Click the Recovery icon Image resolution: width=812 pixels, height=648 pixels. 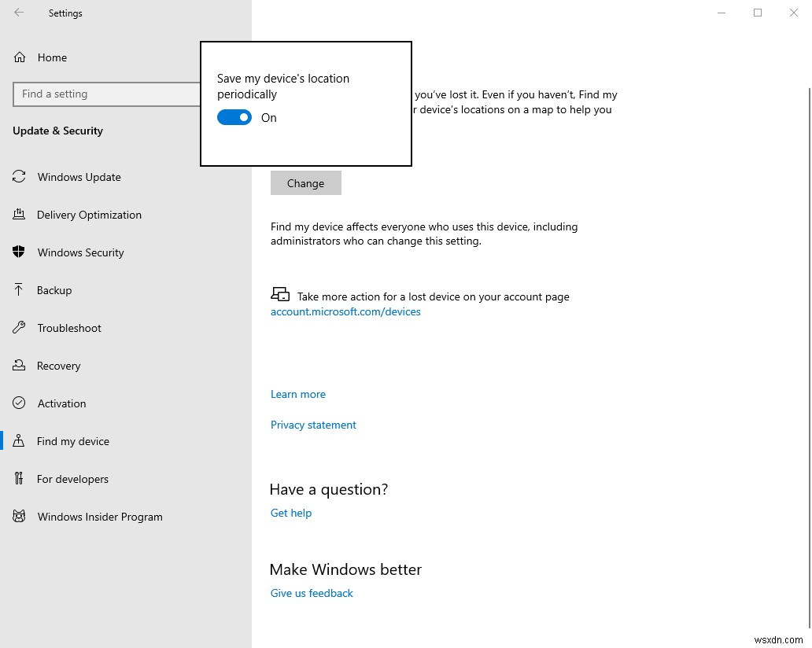(x=19, y=366)
